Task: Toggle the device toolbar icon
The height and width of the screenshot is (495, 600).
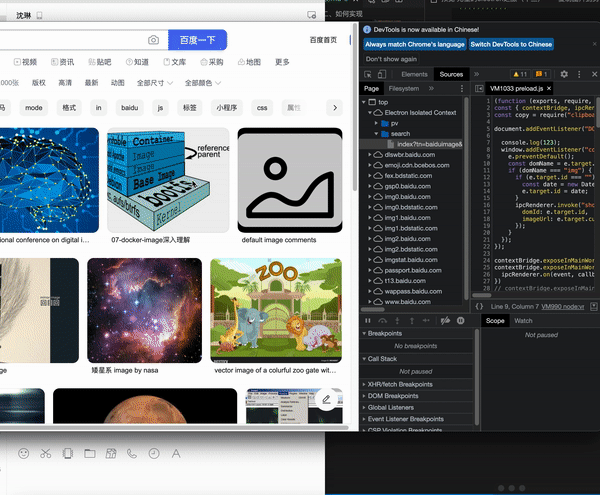Action: point(382,74)
